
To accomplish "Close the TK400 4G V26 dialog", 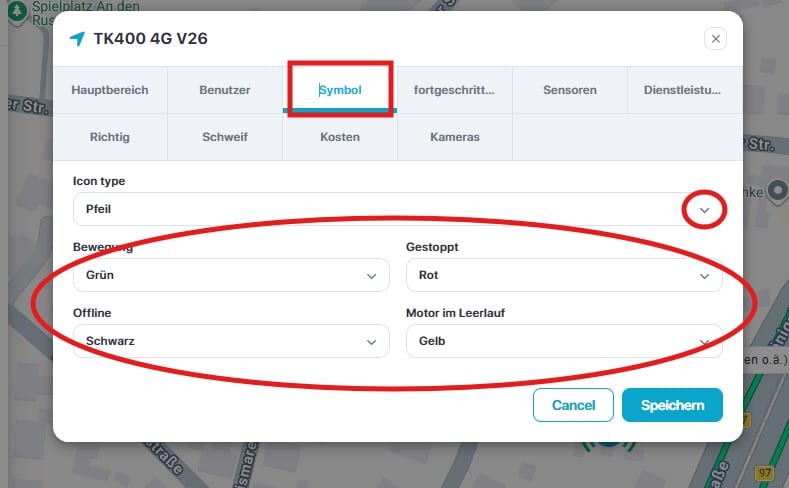I will point(714,39).
